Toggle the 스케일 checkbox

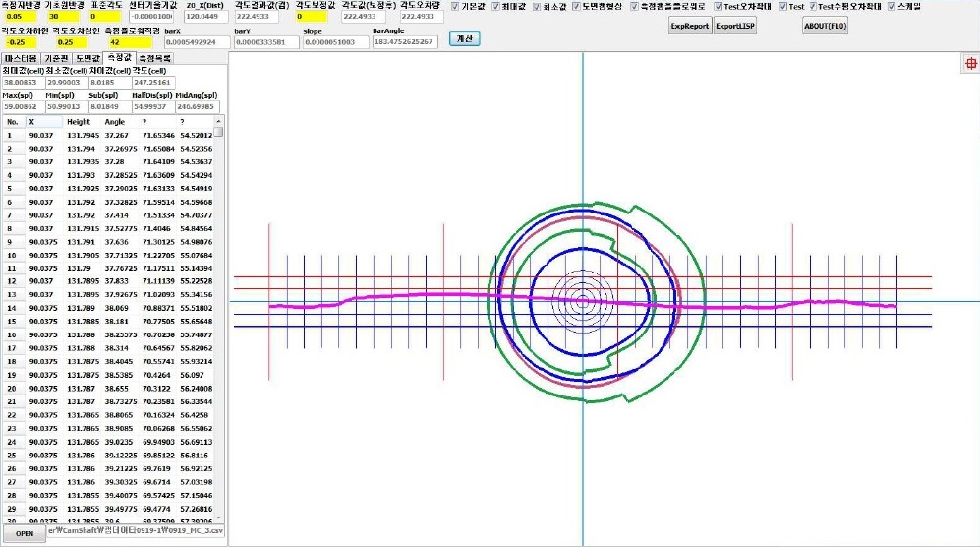pyautogui.click(x=891, y=7)
